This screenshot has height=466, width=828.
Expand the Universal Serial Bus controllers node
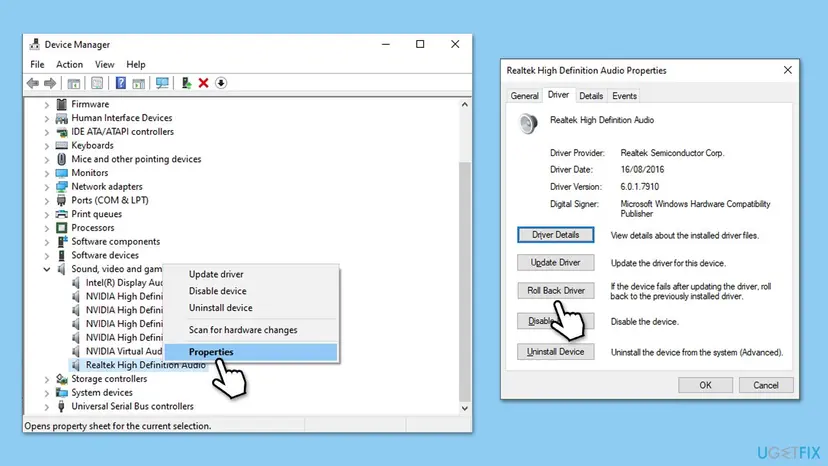tap(46, 407)
